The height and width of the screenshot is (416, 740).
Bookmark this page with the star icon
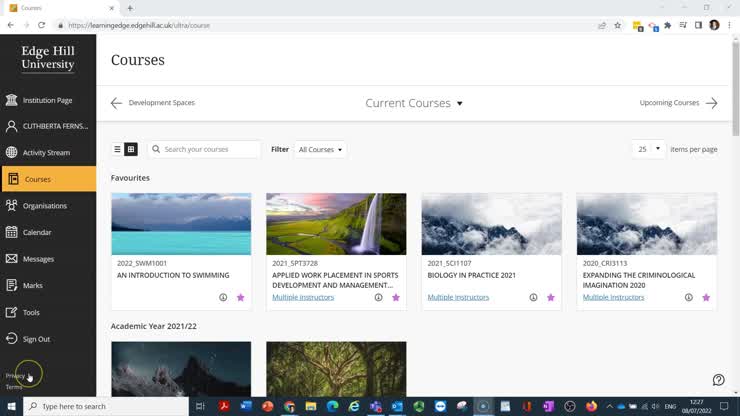pos(617,25)
